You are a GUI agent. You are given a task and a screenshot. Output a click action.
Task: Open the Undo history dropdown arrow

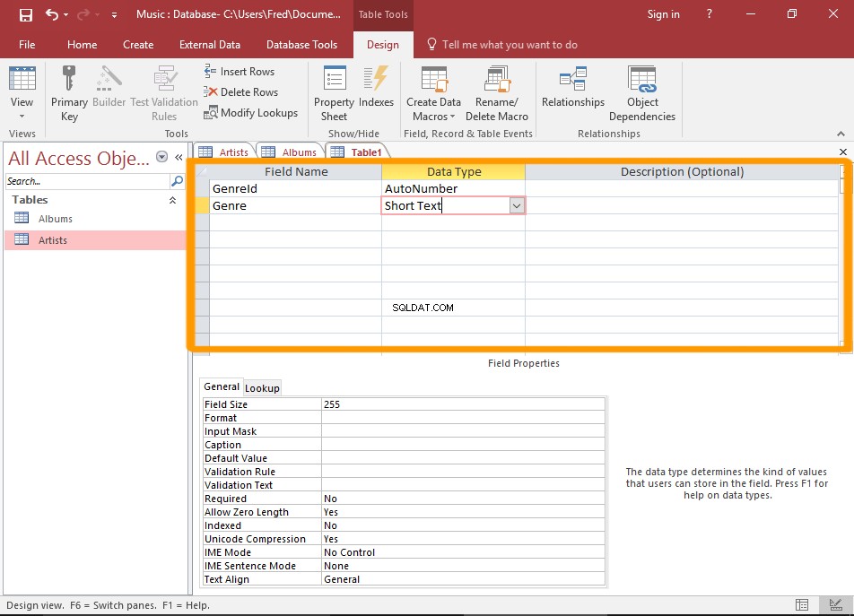tap(65, 14)
